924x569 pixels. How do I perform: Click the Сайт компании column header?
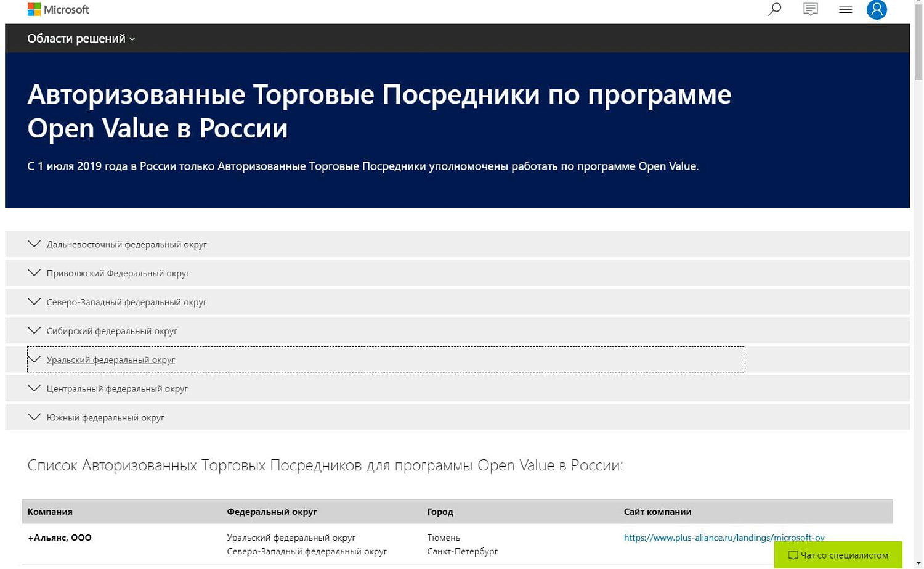tap(657, 511)
